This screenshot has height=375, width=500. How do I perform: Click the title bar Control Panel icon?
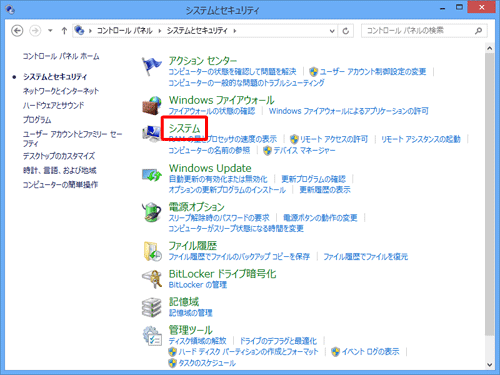point(10,9)
